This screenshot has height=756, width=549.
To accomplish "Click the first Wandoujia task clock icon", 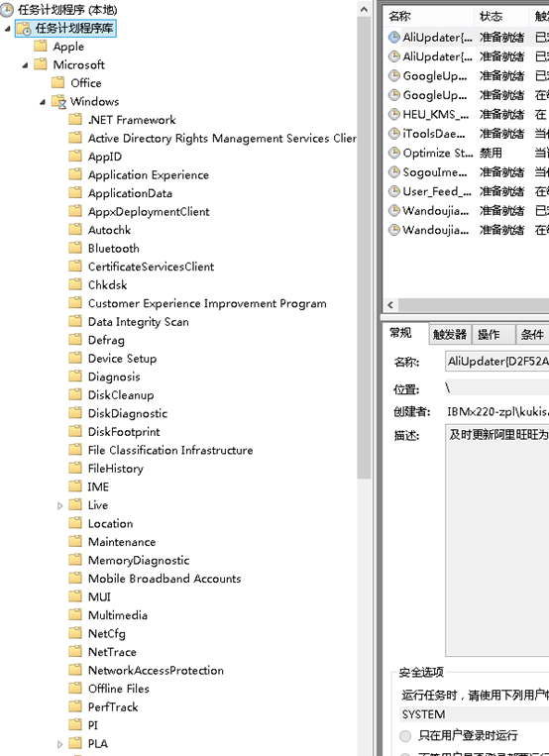I will 394,211.
